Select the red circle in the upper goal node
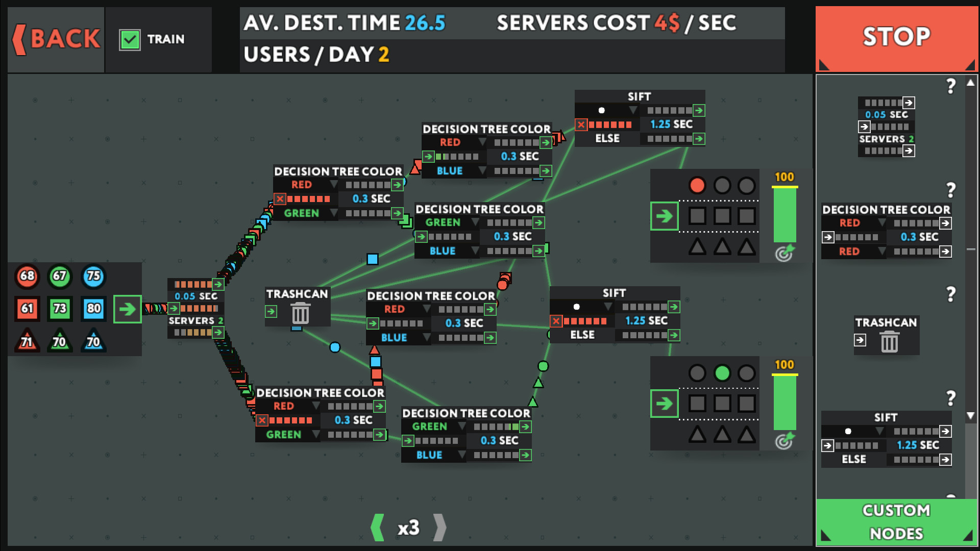This screenshot has width=980, height=551. pos(697,185)
